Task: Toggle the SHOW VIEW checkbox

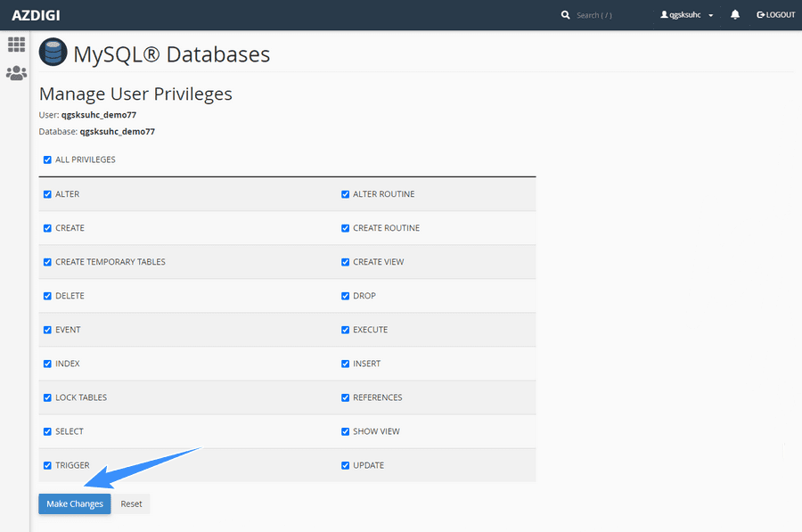Action: 345,431
